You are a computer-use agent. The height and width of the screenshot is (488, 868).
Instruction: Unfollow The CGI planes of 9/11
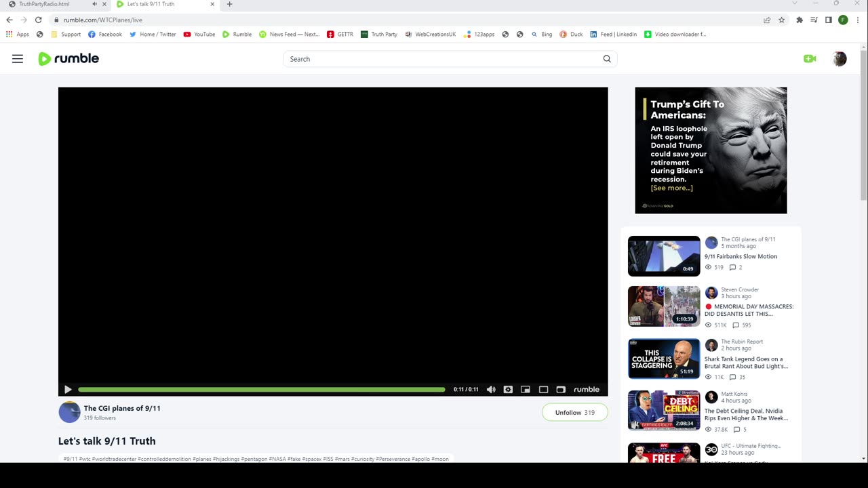coord(574,412)
